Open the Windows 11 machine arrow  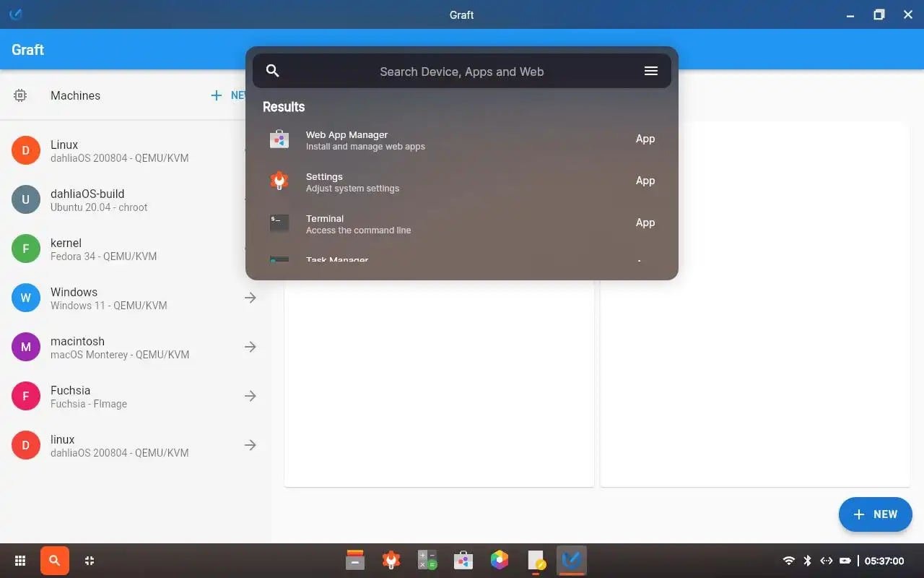(x=250, y=298)
